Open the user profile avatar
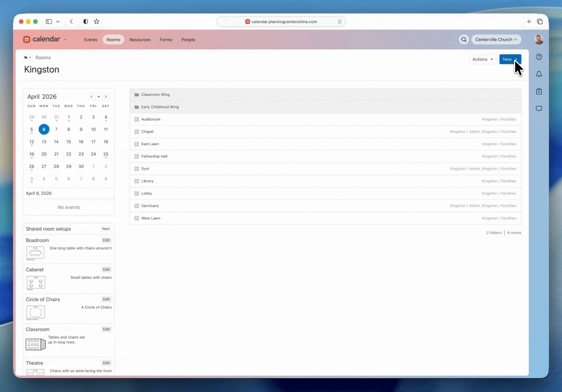Screen dimensions: 562x392 [539, 40]
